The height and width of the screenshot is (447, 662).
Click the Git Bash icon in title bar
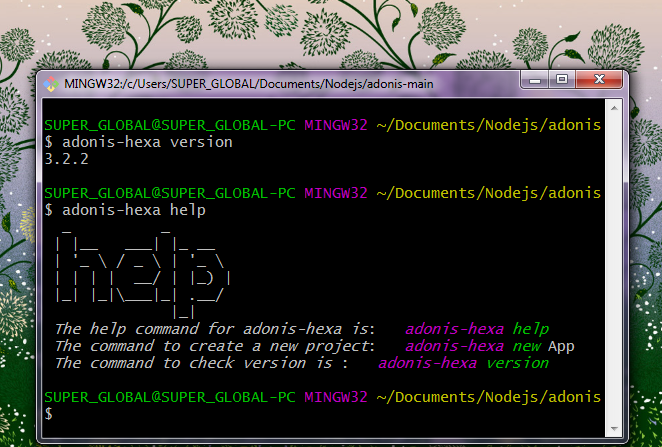point(51,84)
